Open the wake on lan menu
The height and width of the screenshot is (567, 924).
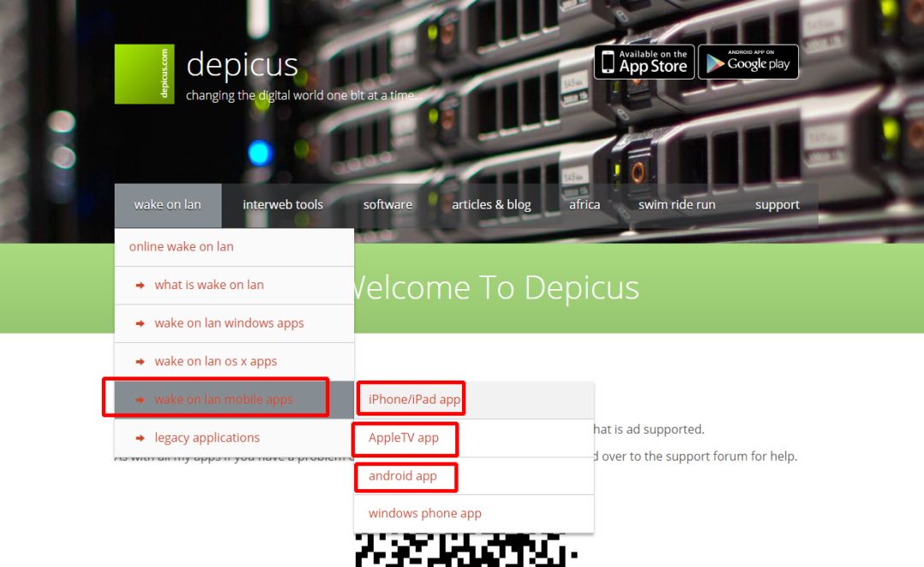pos(168,205)
